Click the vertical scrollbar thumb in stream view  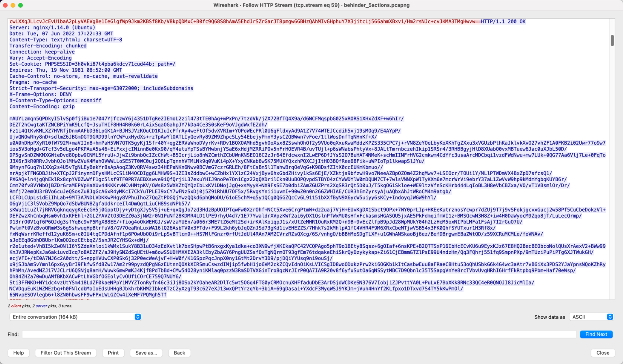(612, 41)
